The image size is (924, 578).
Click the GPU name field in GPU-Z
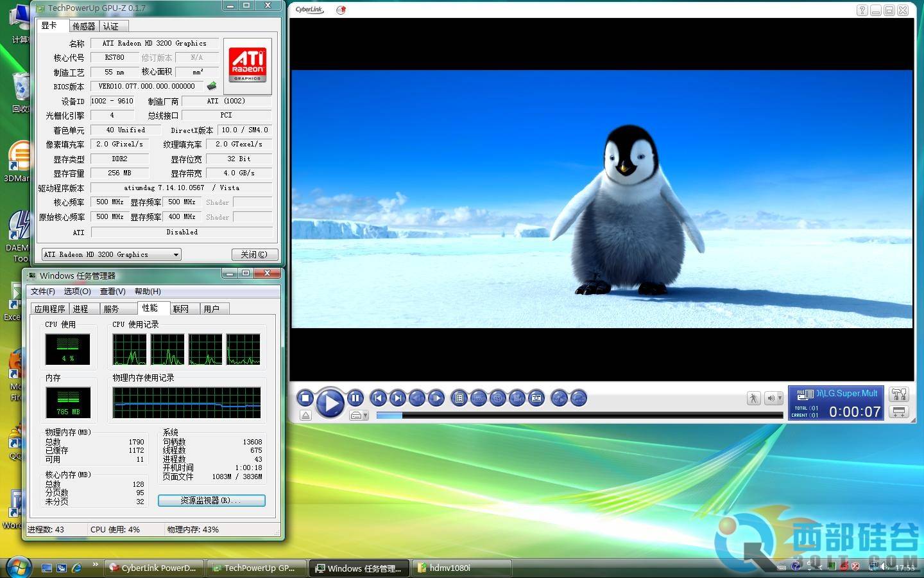coord(155,44)
